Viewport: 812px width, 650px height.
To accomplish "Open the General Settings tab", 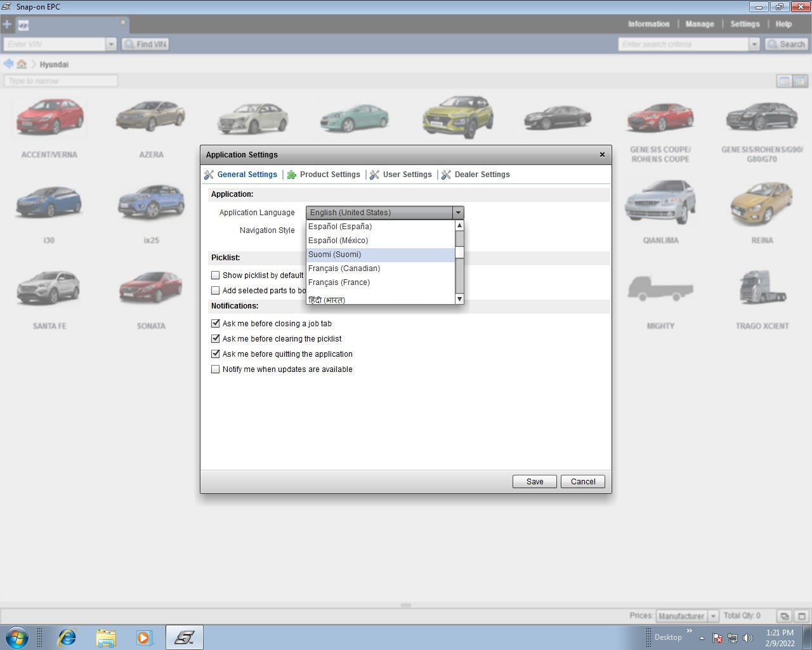I will pos(241,175).
